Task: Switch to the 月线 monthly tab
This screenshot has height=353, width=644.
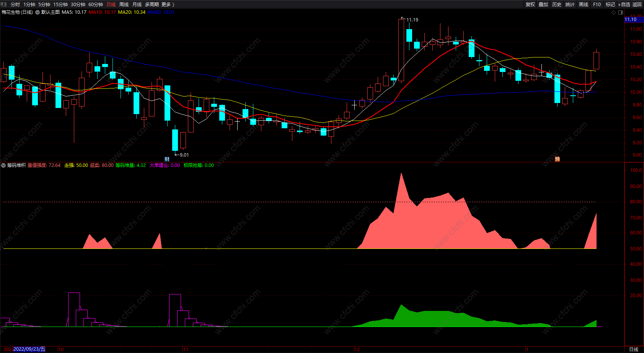Action: [137, 5]
